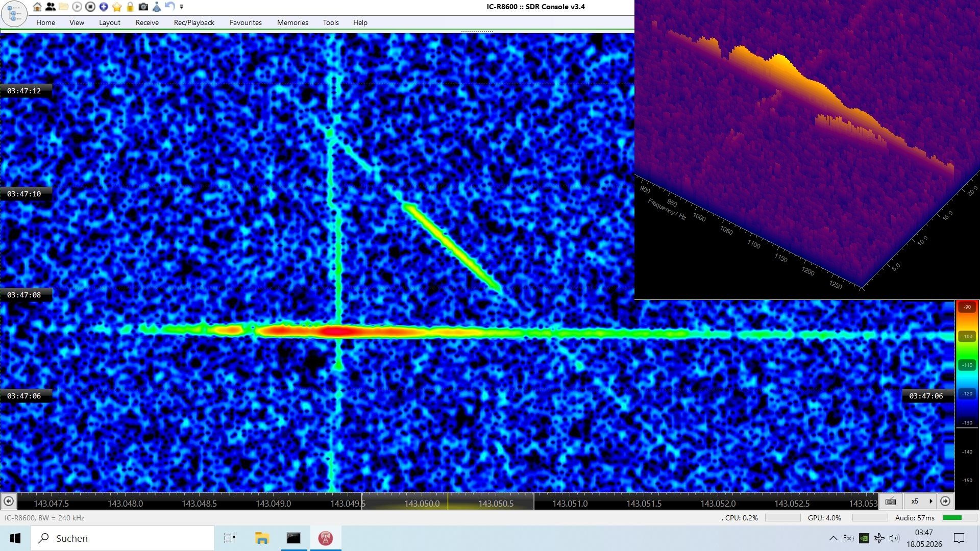
Task: Open File Explorer from the taskbar
Action: point(262,538)
